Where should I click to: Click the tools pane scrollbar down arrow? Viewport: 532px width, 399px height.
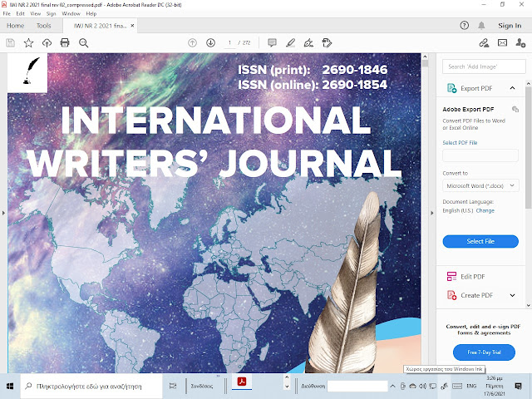[x=529, y=305]
